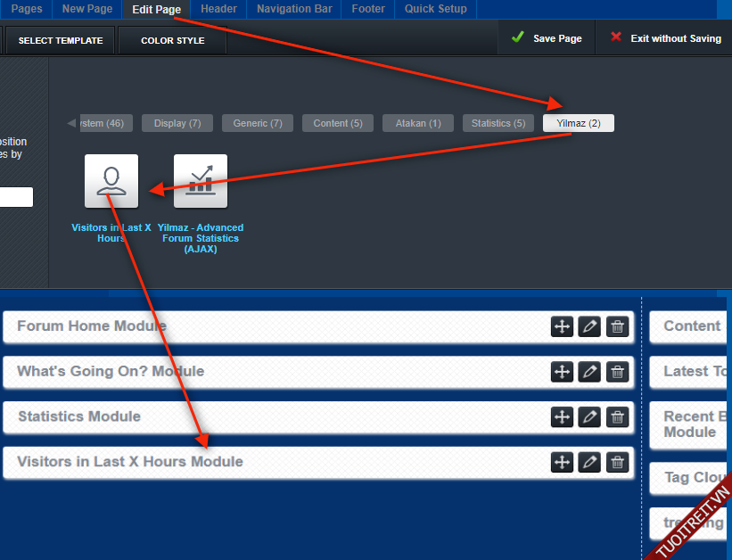Select the Statistics (5) module category
This screenshot has width=732, height=560.
pyautogui.click(x=498, y=124)
